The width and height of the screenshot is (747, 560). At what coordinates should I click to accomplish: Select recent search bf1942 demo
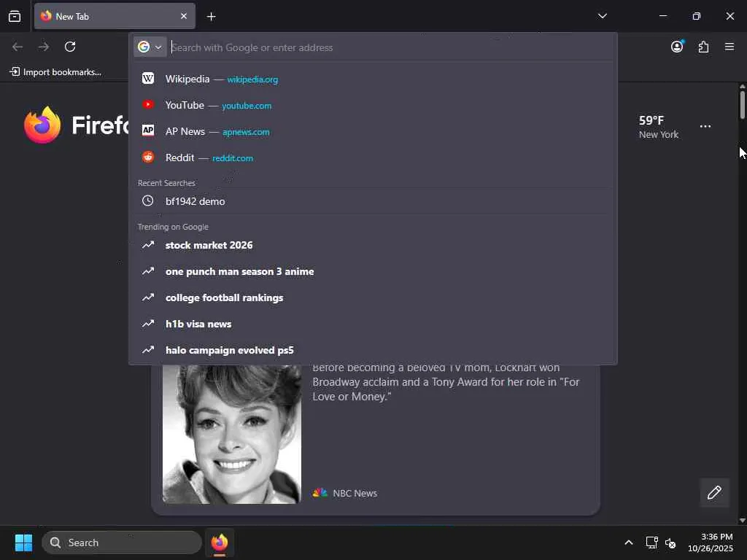pos(373,201)
